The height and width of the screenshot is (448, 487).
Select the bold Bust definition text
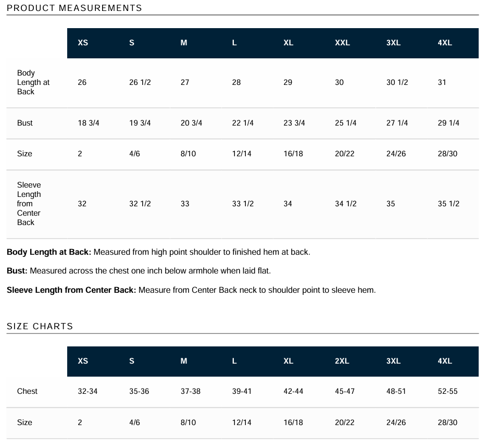coord(17,271)
